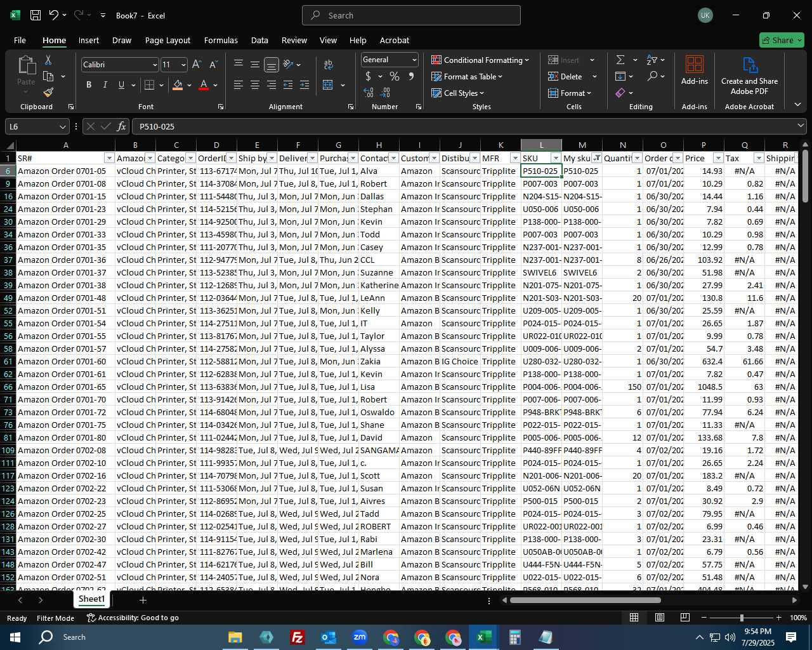This screenshot has width=812, height=650.
Task: Open FileZilla from the taskbar
Action: point(297,637)
